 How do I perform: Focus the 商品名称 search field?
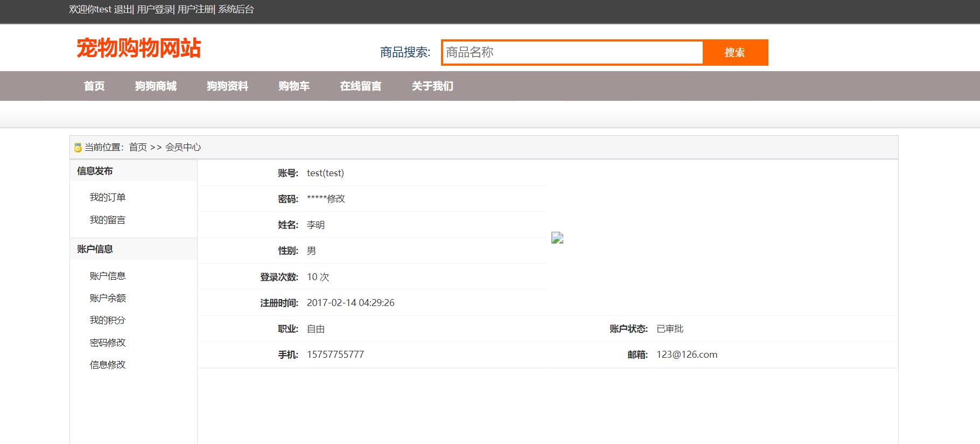pyautogui.click(x=572, y=52)
